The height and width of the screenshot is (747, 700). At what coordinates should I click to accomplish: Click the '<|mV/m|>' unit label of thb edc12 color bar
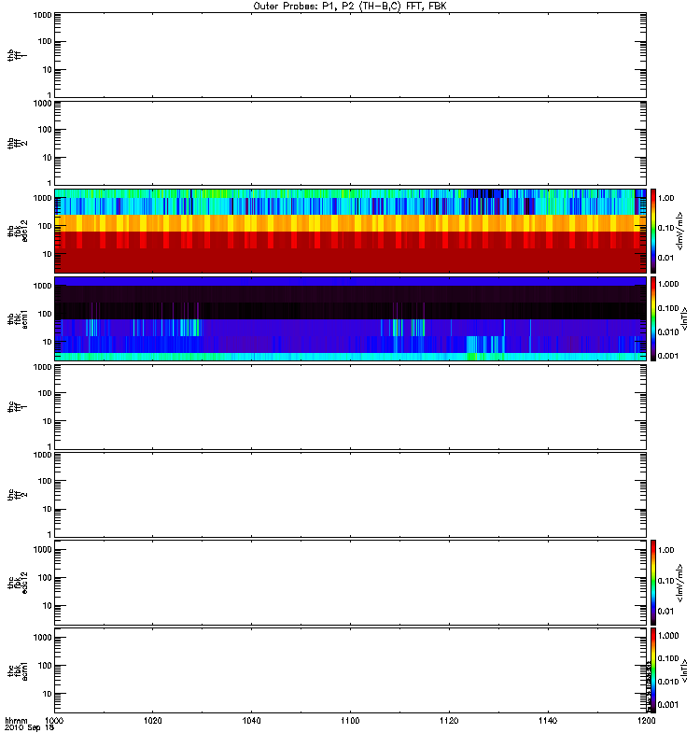680,231
